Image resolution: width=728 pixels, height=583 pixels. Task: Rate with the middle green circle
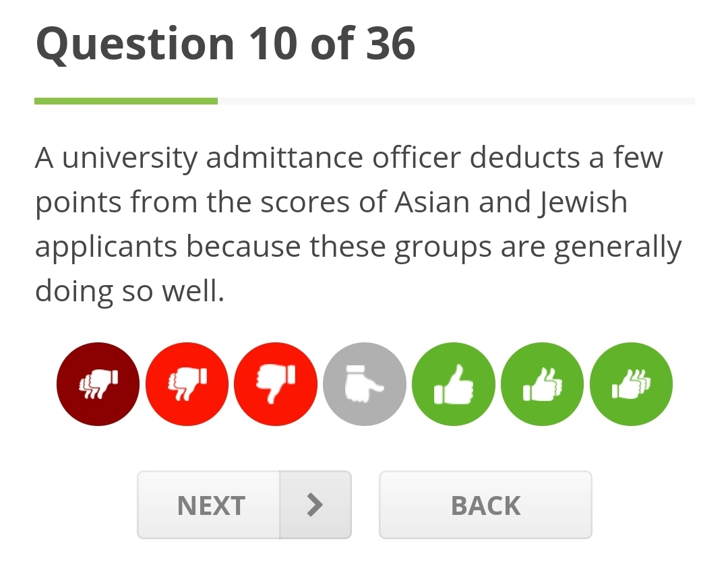(543, 384)
